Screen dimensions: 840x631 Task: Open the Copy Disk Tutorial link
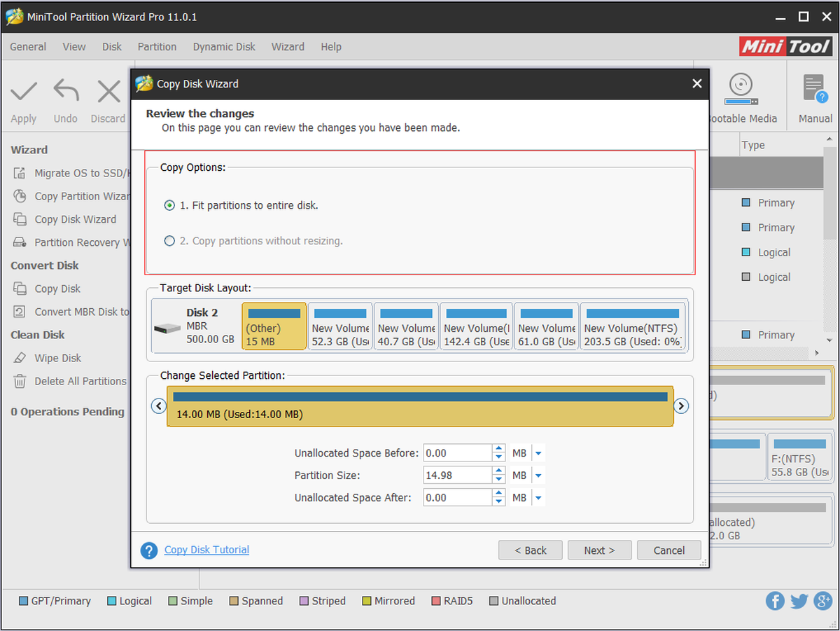point(206,550)
